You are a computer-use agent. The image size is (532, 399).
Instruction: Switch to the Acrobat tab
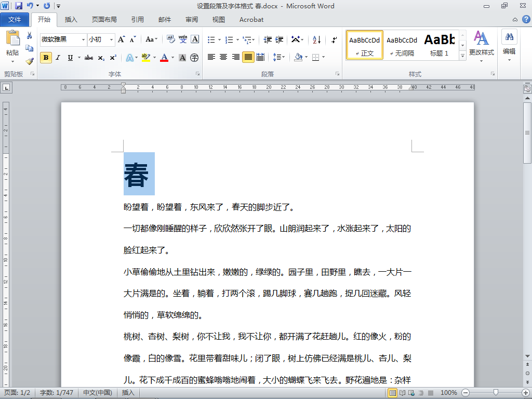251,20
